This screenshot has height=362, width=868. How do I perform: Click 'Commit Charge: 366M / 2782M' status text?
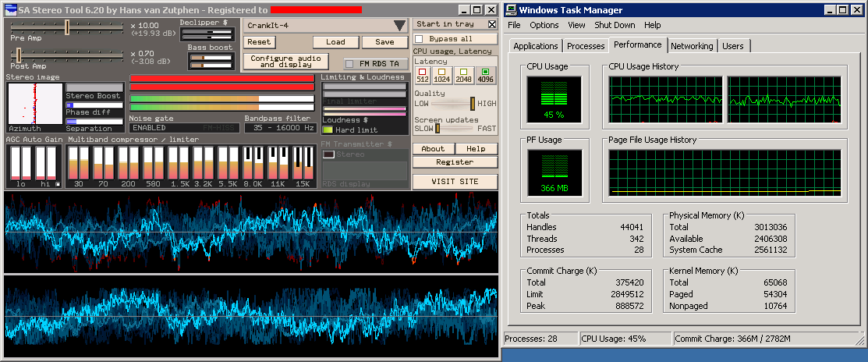732,339
